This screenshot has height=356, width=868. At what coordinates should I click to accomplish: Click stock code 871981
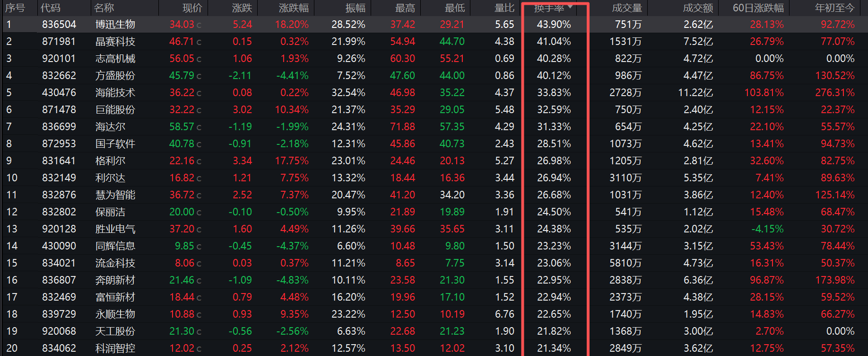pyautogui.click(x=59, y=42)
